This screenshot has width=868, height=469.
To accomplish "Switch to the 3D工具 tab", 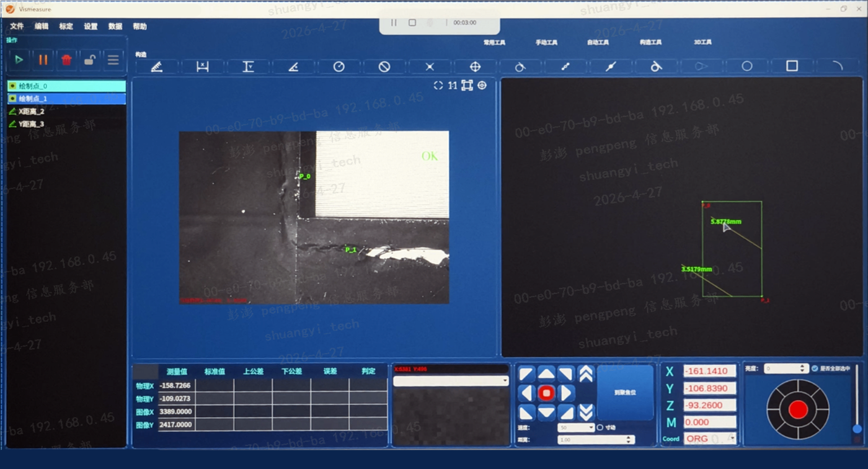I will 702,43.
